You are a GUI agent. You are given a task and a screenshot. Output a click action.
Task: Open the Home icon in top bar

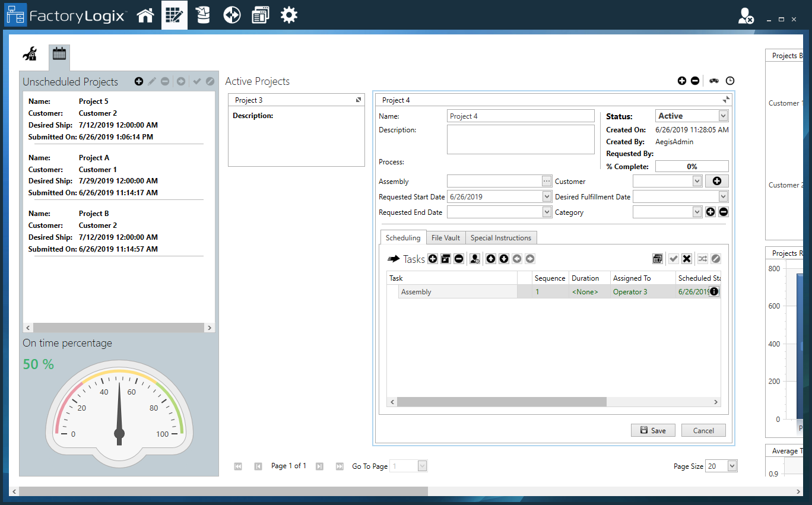click(145, 15)
